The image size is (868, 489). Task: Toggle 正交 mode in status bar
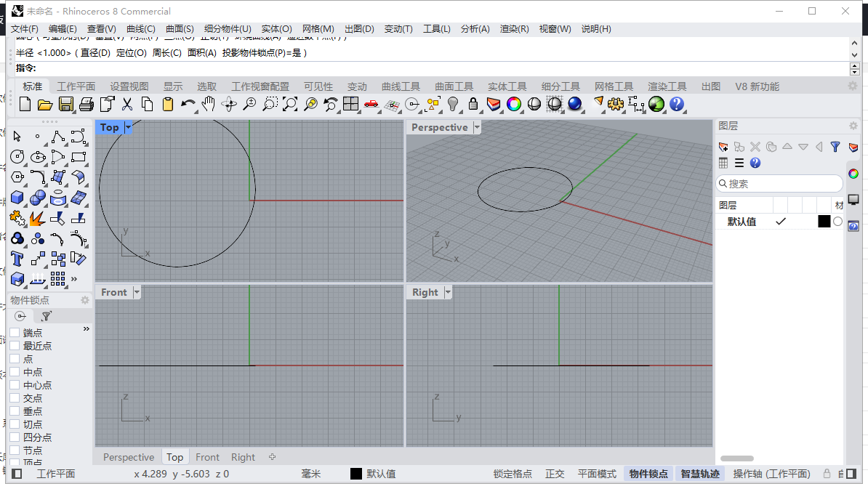coord(555,474)
